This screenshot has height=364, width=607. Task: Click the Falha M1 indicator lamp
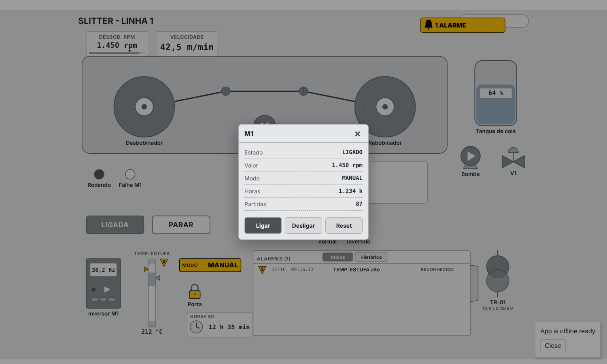(130, 174)
